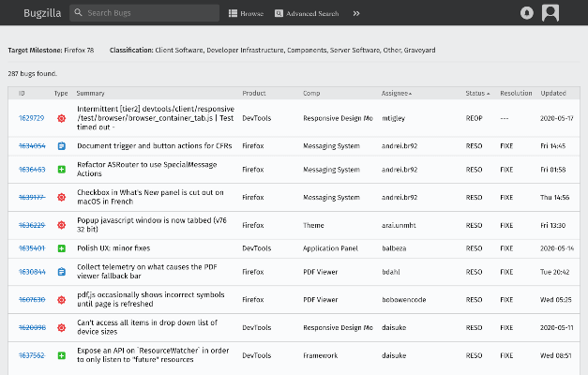
Task: Open bug 1636229
Action: point(32,225)
